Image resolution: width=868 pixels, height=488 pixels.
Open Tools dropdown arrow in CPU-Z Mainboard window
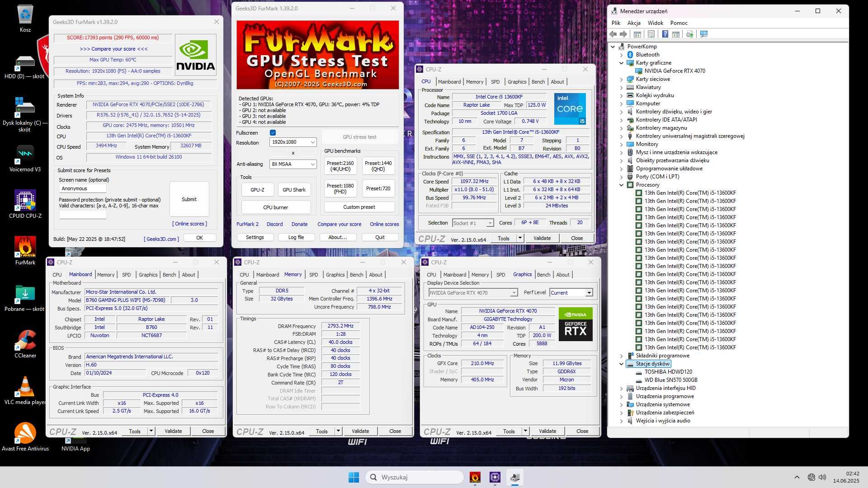tap(151, 431)
